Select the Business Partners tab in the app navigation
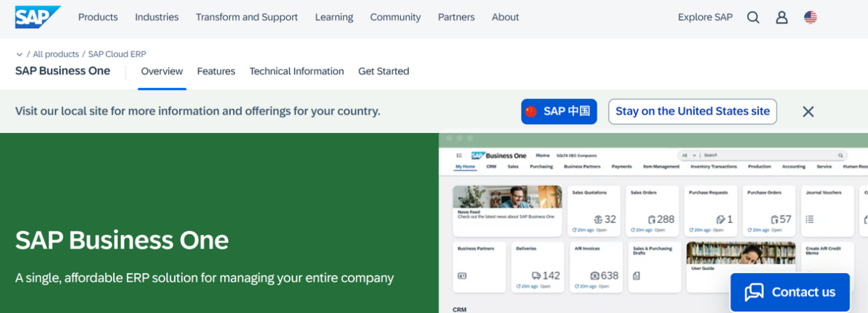 click(582, 166)
